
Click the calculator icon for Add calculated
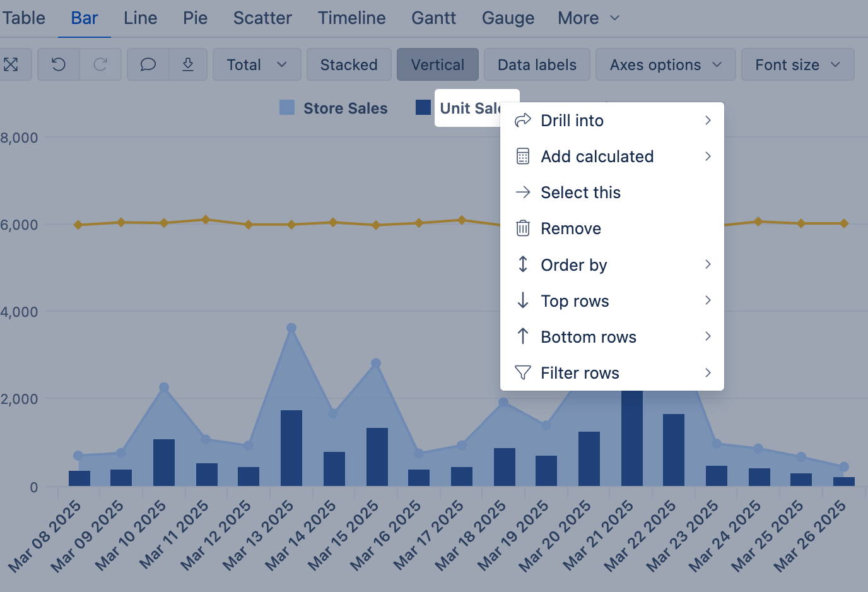(523, 157)
